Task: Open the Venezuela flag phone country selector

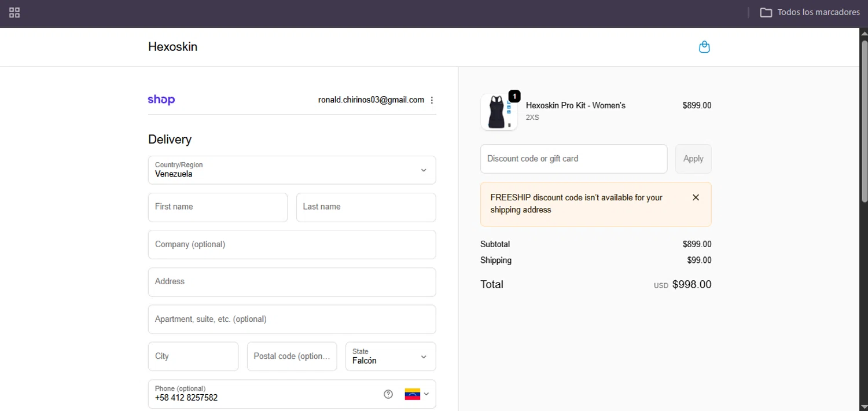Action: [417, 394]
